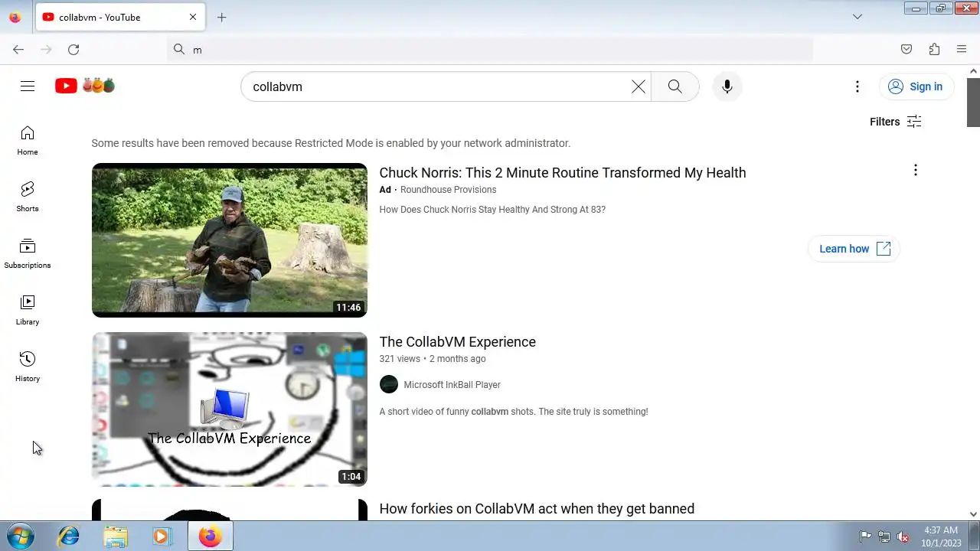The height and width of the screenshot is (551, 980).
Task: Start voice search with microphone
Action: point(727,86)
